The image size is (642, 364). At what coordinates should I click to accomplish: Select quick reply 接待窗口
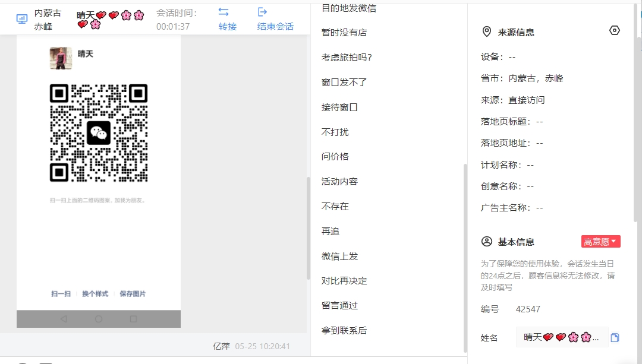339,107
